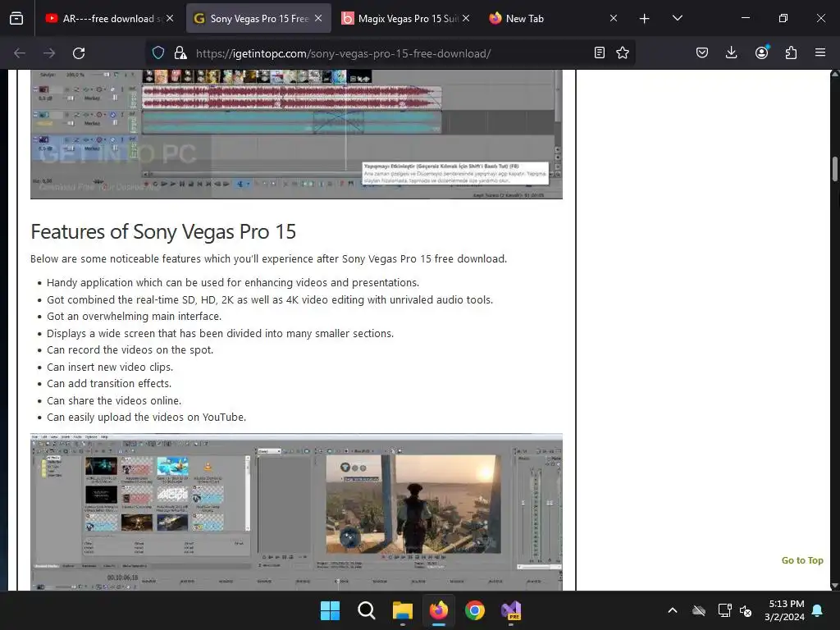Click the Features of Sony Vegas Pro 15 heading
This screenshot has height=630, width=840.
163,232
